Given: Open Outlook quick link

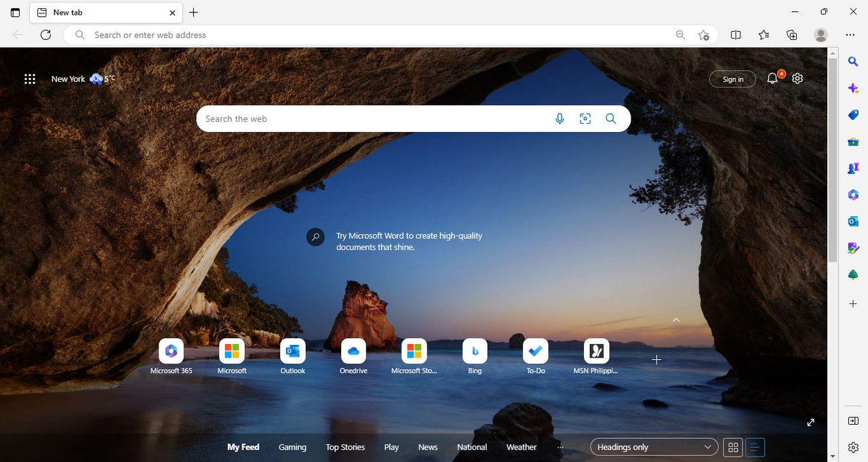Looking at the screenshot, I should (293, 357).
